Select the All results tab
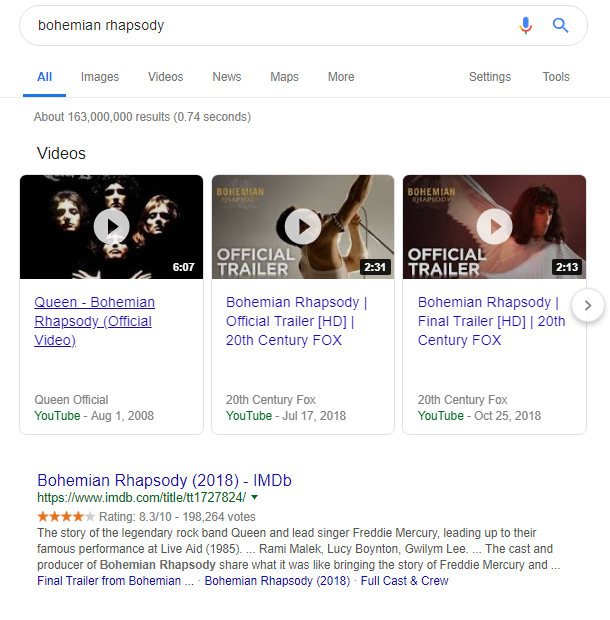Viewport: 610px width, 620px height. tap(44, 77)
